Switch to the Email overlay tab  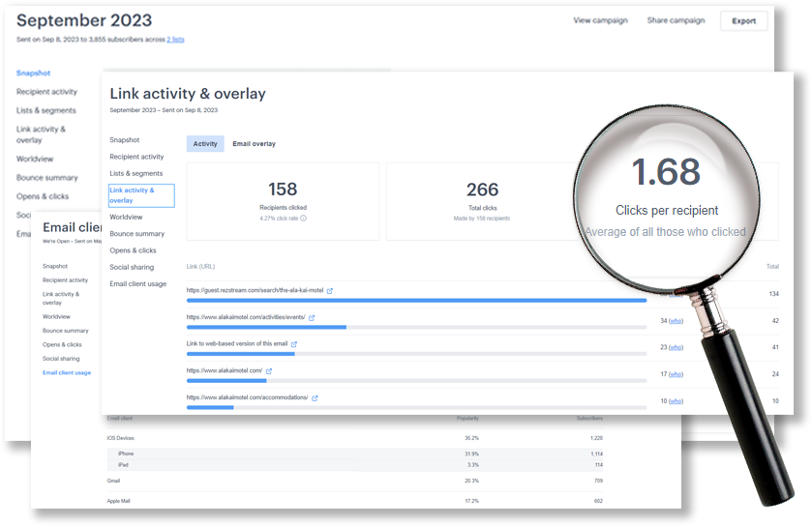(x=254, y=144)
